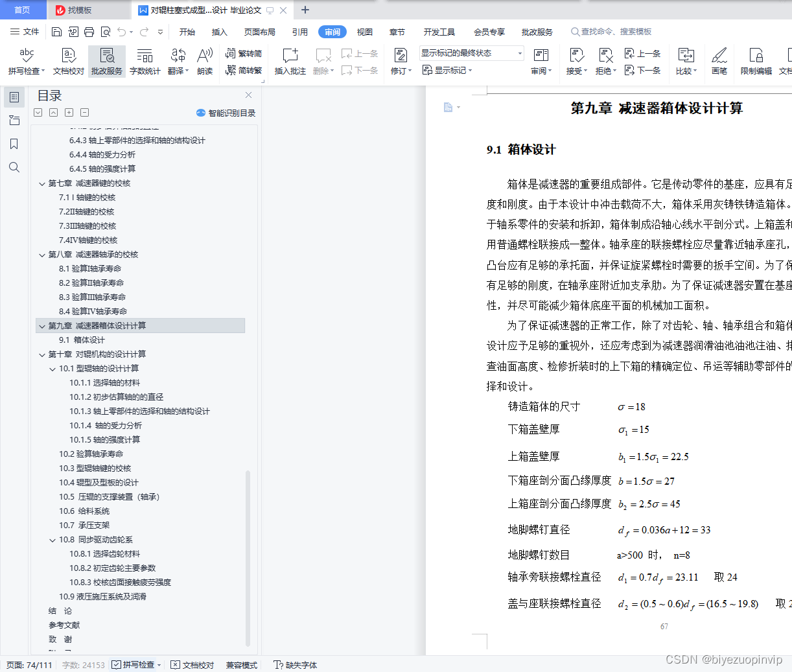Collapse the 第九章 减速器箱体设计计算 chapter
The height and width of the screenshot is (672, 792).
[41, 327]
